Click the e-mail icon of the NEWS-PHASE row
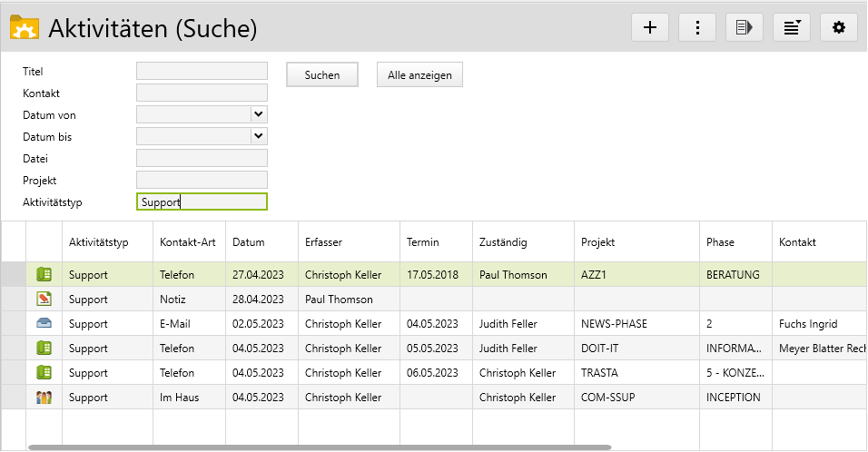868x452 pixels. 44,323
